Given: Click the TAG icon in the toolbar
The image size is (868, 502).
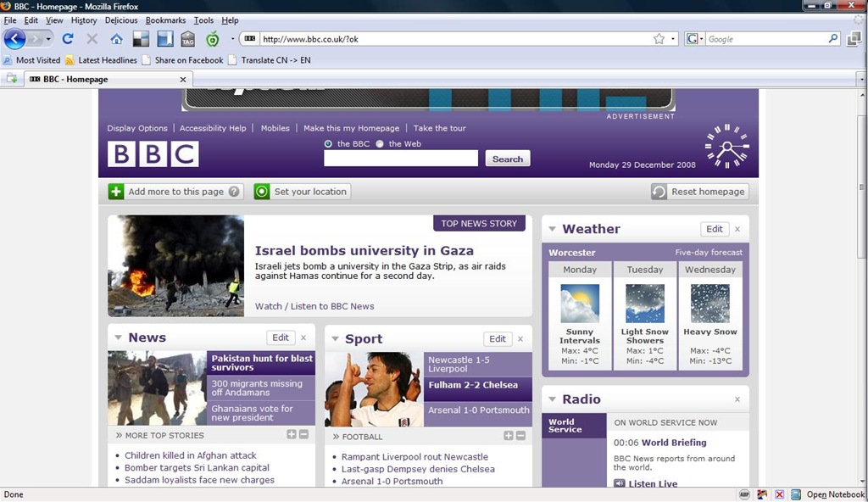Looking at the screenshot, I should click(x=187, y=39).
